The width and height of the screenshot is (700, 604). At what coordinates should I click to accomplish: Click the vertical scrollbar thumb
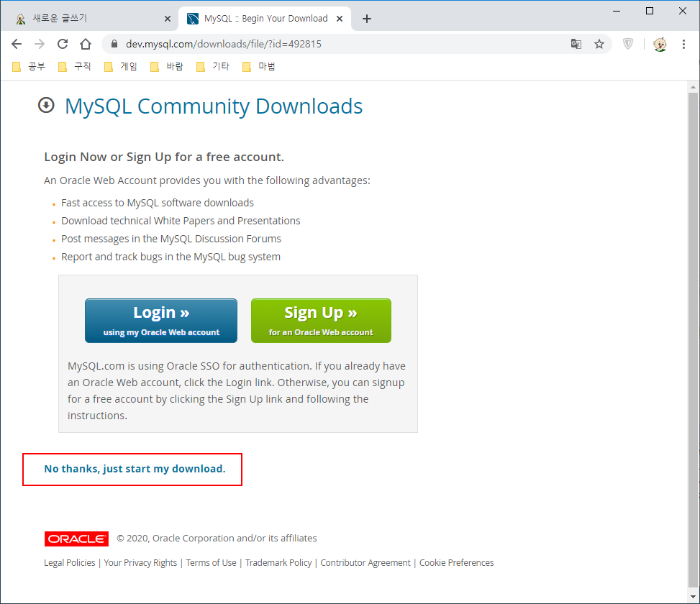tap(693, 342)
